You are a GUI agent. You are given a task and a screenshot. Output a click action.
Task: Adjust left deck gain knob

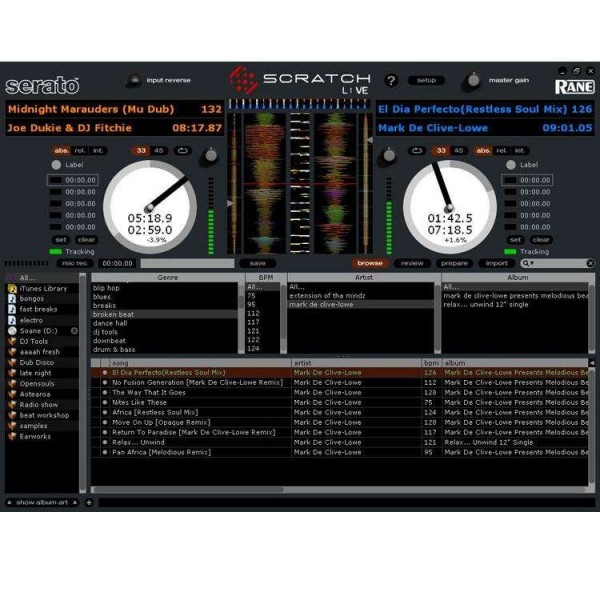point(211,155)
